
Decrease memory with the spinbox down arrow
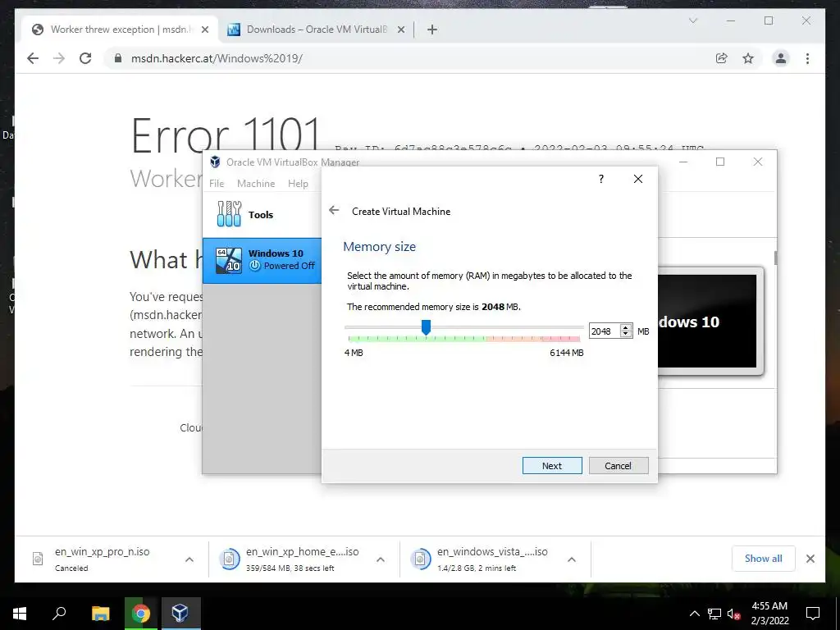(x=626, y=335)
